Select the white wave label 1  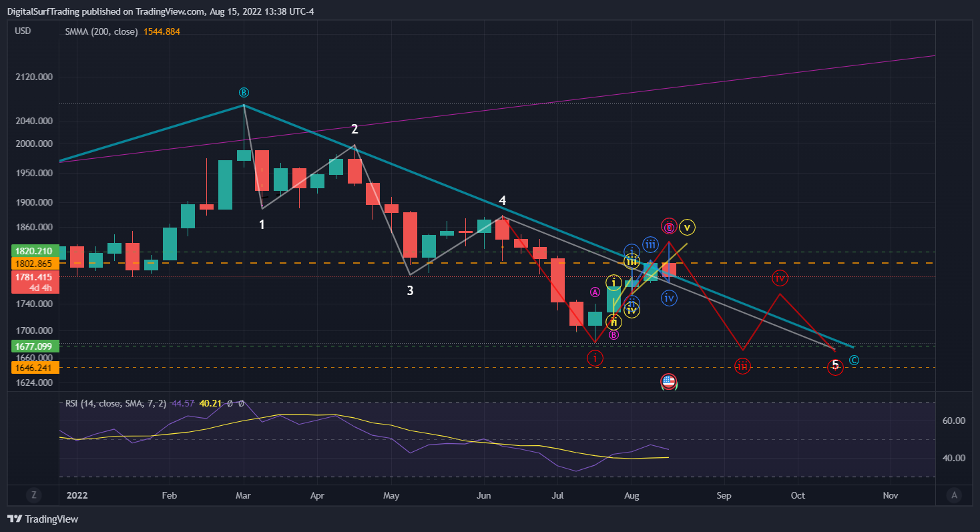(262, 225)
